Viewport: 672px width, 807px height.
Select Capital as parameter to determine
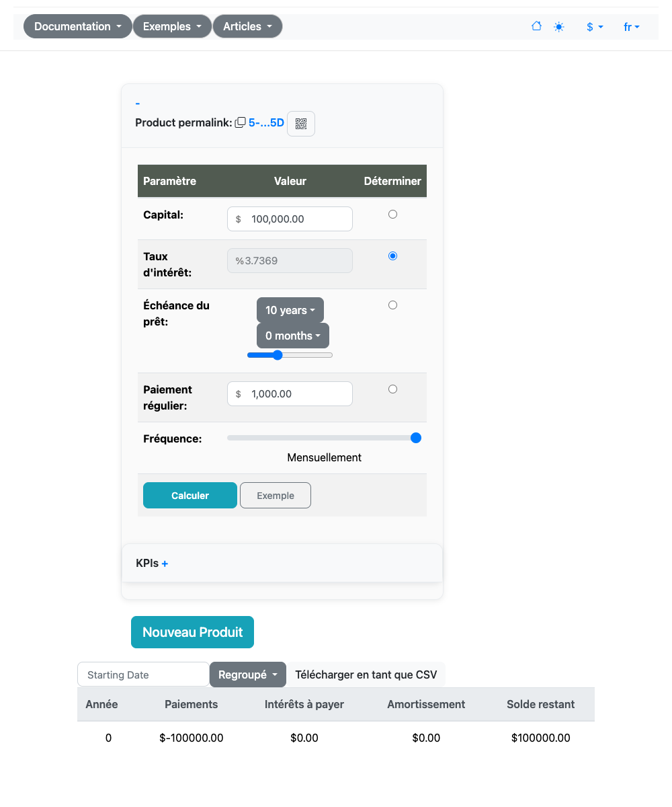tap(393, 215)
